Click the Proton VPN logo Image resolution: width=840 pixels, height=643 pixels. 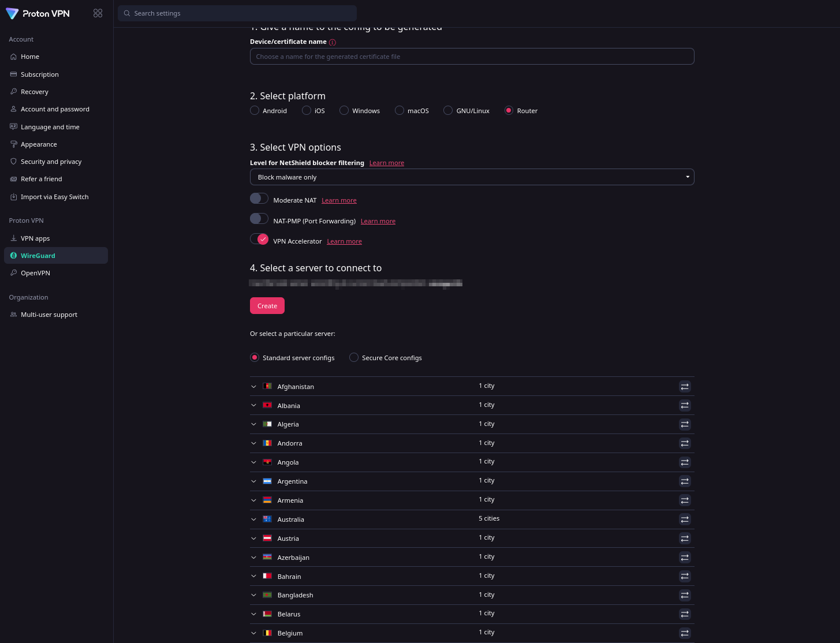tap(38, 13)
